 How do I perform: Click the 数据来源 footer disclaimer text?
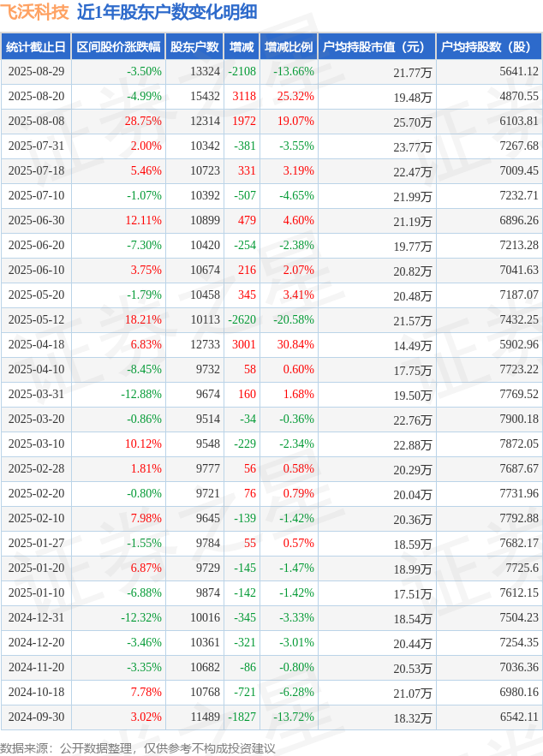(137, 747)
